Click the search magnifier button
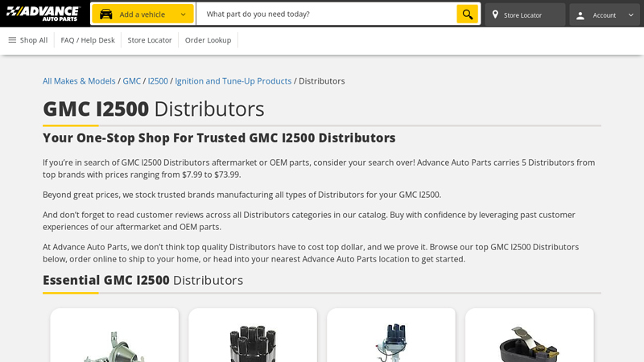Screen dimensions: 644x362 coord(468,14)
